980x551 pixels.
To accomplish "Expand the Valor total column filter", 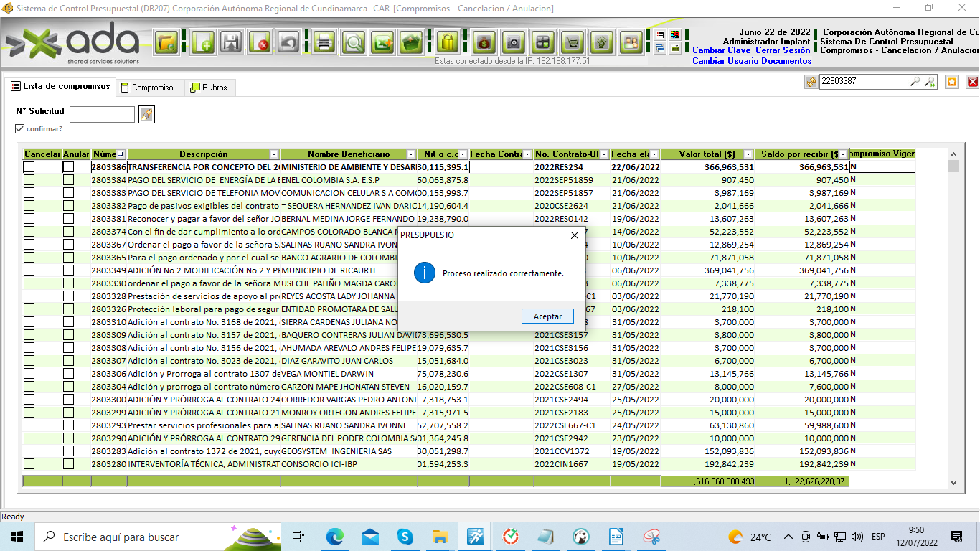I will pyautogui.click(x=748, y=154).
